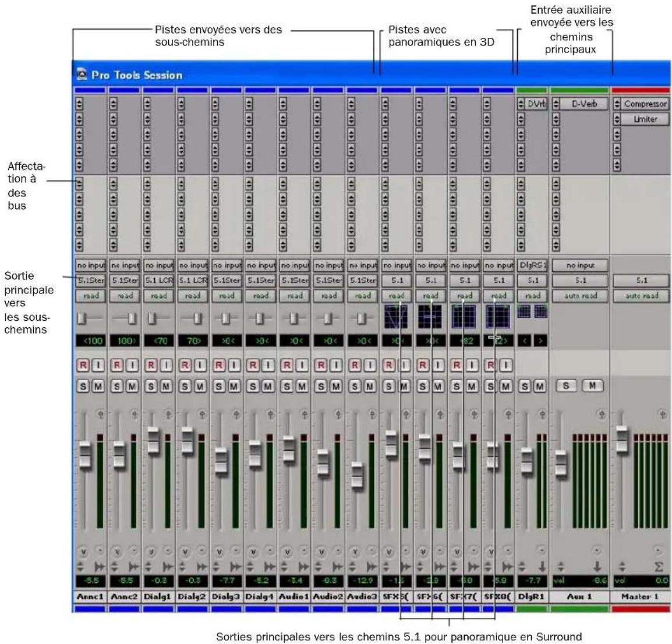Mute the Audio3 track
This screenshot has height=644, width=672.
click(370, 387)
